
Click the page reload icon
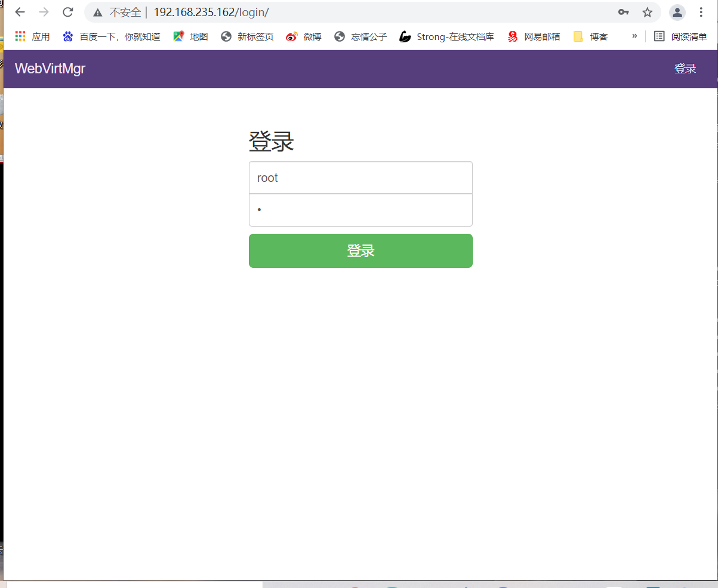(x=67, y=11)
